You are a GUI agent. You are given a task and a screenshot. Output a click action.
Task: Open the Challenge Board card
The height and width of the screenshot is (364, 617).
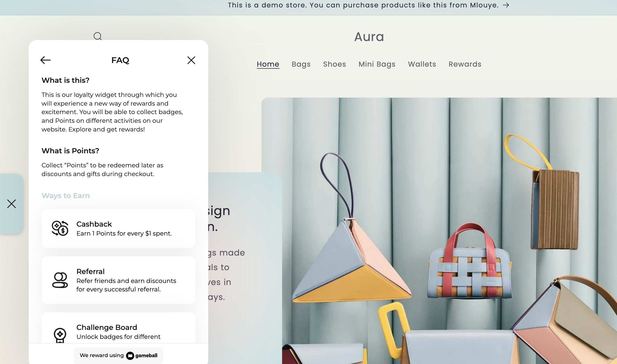click(118, 332)
